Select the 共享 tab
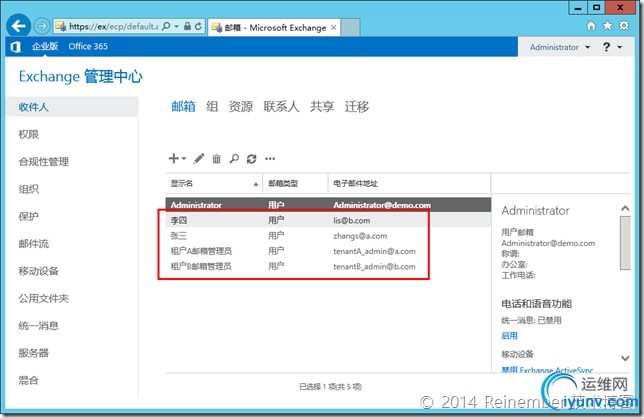 tap(322, 107)
